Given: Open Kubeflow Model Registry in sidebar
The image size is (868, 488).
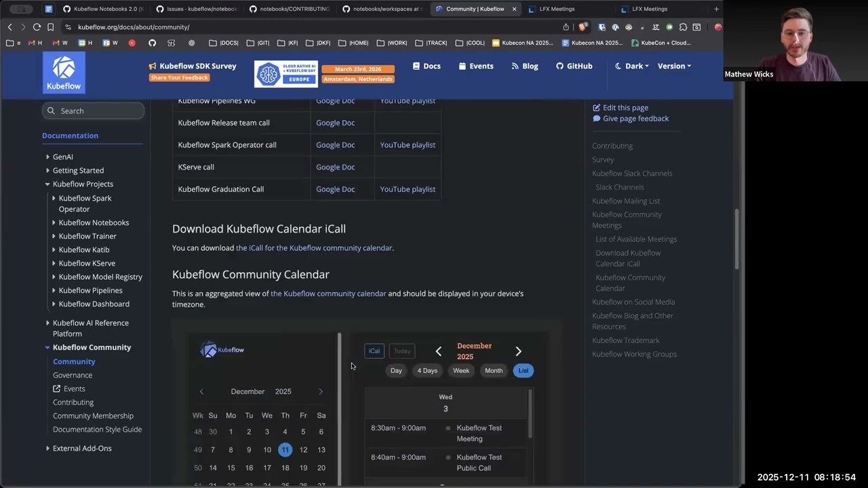Looking at the screenshot, I should point(100,277).
